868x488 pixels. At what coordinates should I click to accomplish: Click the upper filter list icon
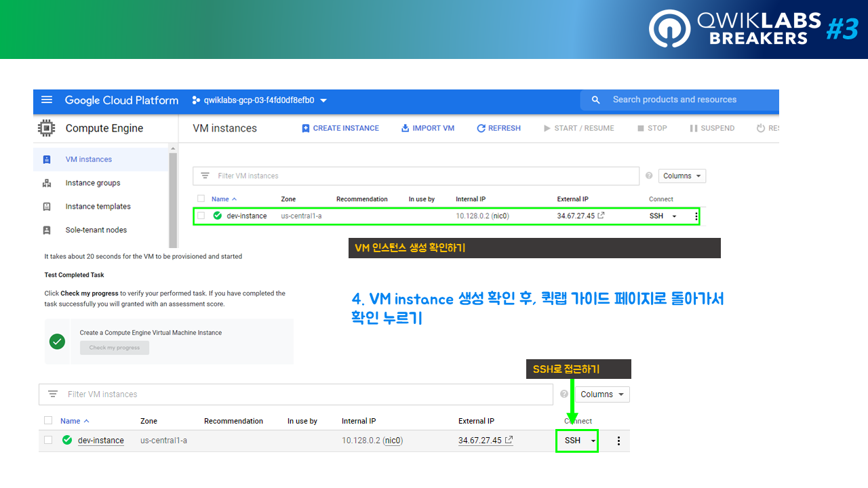(x=205, y=176)
